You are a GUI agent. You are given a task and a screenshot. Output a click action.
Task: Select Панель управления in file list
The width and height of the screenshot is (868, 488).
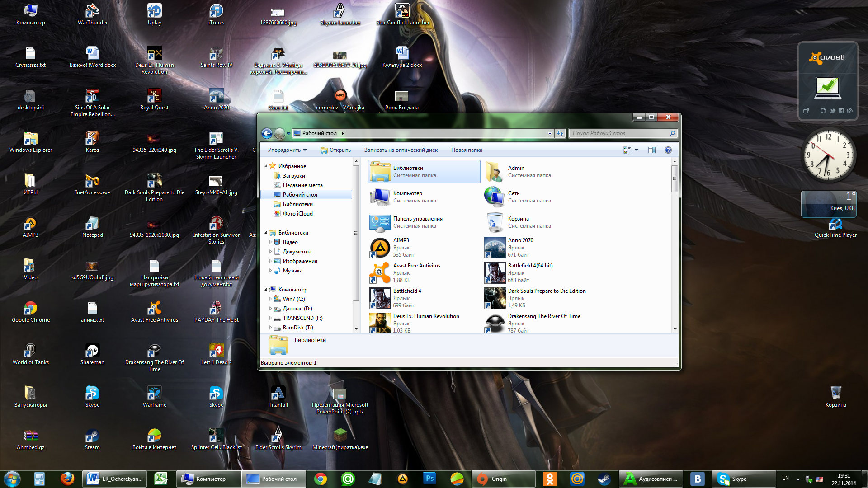(424, 222)
